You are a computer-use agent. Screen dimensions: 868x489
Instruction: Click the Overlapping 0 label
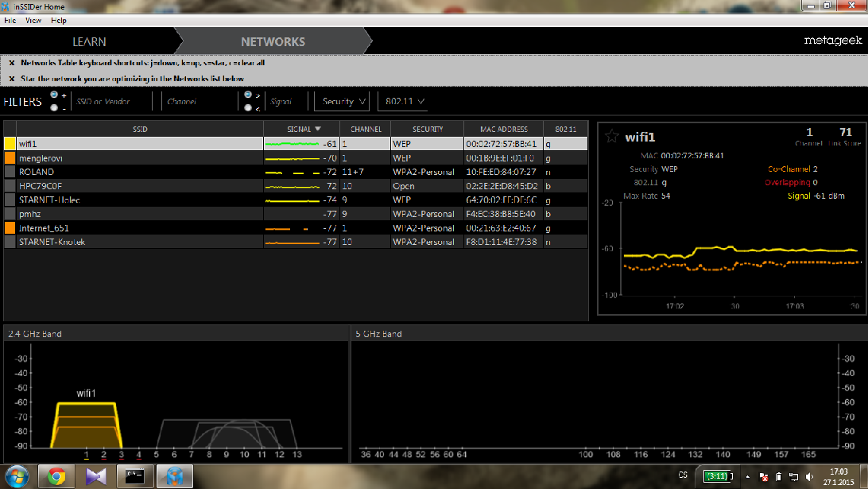[791, 182]
